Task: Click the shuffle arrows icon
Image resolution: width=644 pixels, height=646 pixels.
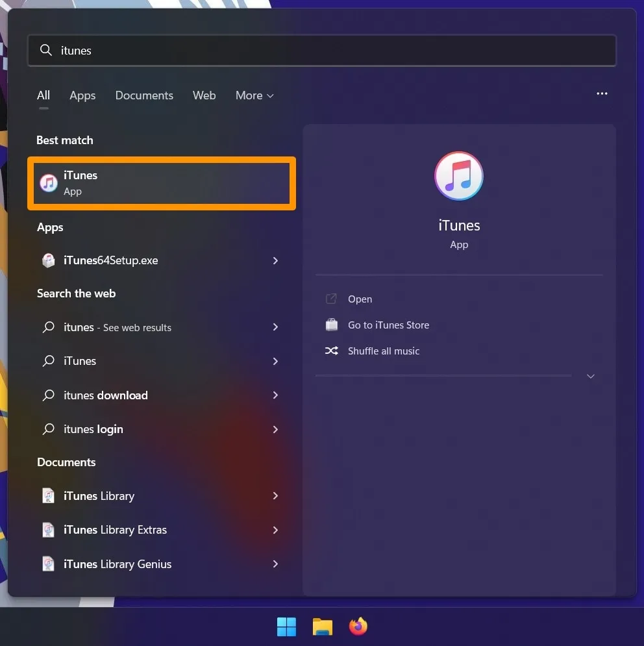Action: (x=331, y=351)
